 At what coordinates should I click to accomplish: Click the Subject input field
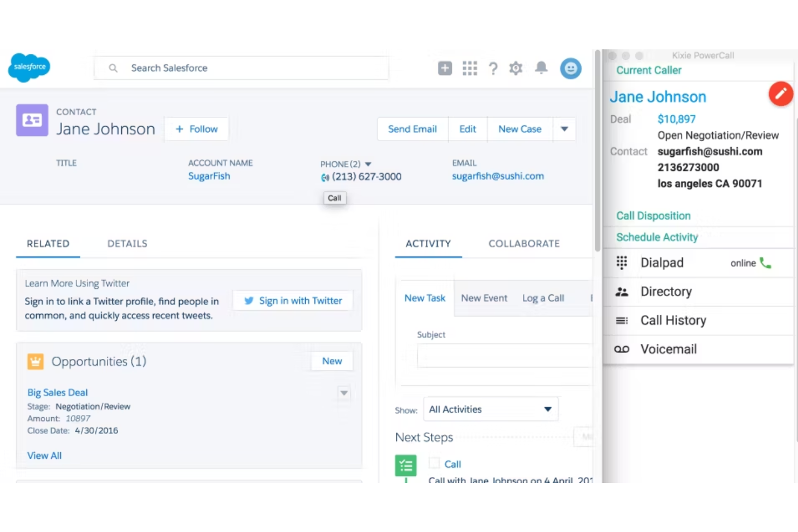point(504,356)
